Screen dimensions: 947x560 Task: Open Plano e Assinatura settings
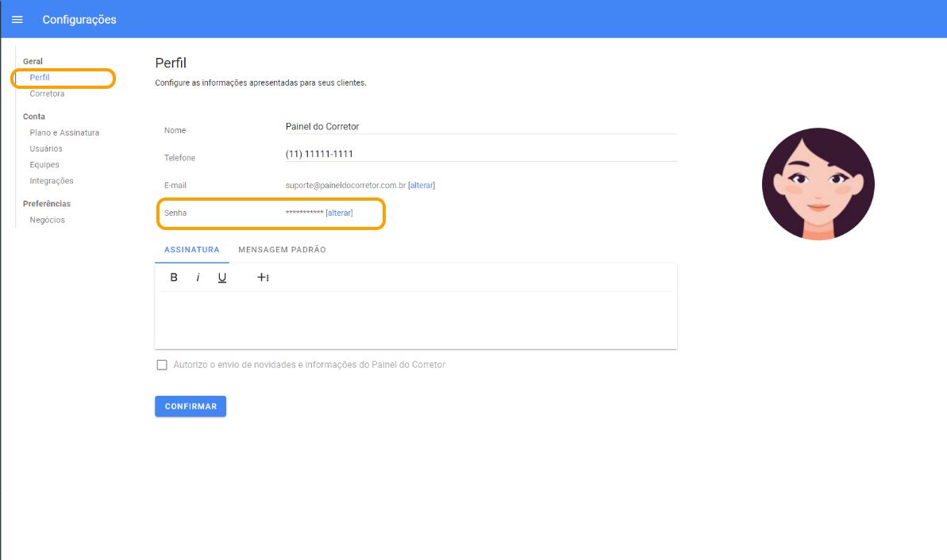point(64,132)
